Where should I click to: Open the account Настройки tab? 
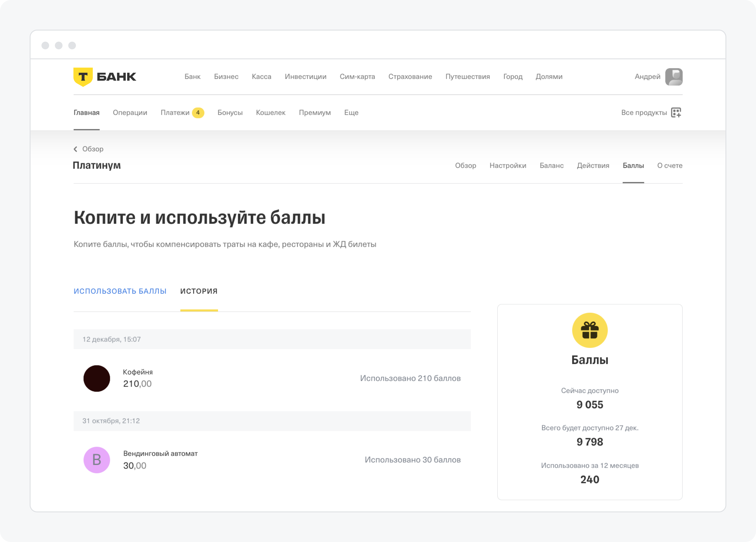[508, 166]
